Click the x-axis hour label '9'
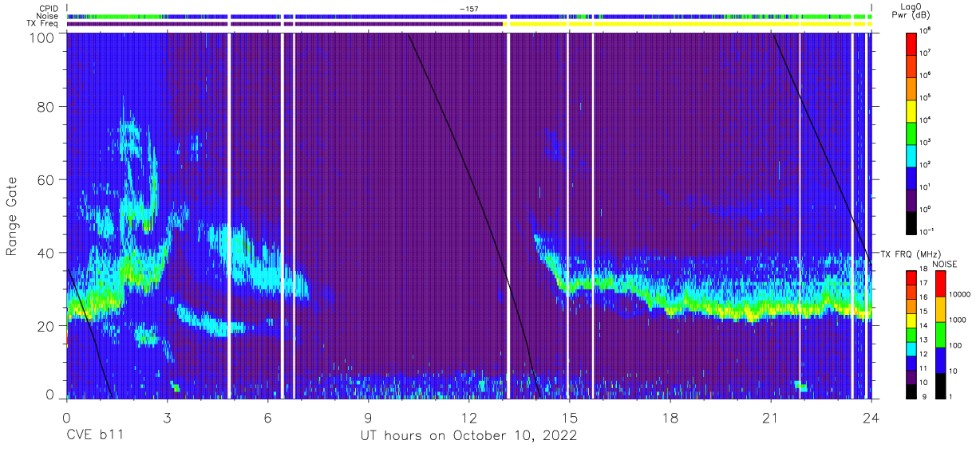980x452 pixels. tap(368, 416)
